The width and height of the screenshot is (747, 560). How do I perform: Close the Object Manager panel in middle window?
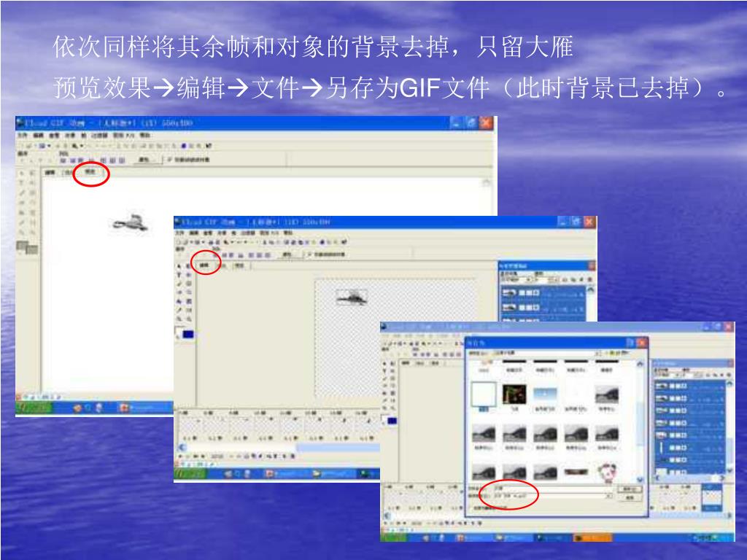(x=592, y=265)
